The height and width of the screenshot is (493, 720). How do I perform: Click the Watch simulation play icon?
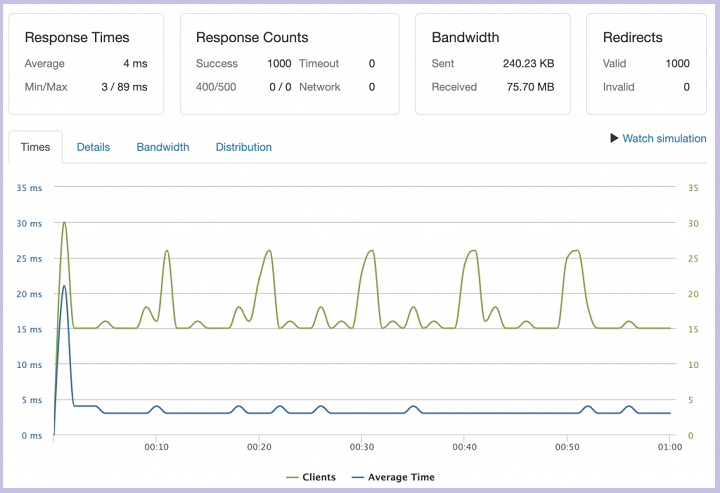[614, 138]
